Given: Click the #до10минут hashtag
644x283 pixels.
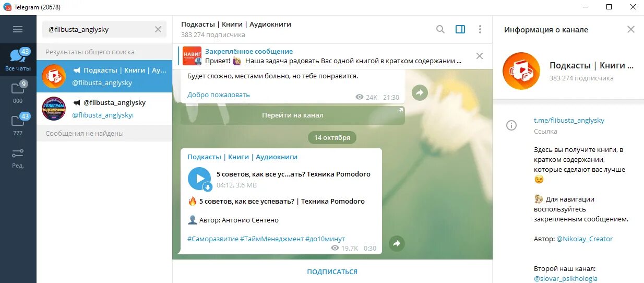Looking at the screenshot, I should pyautogui.click(x=325, y=239).
